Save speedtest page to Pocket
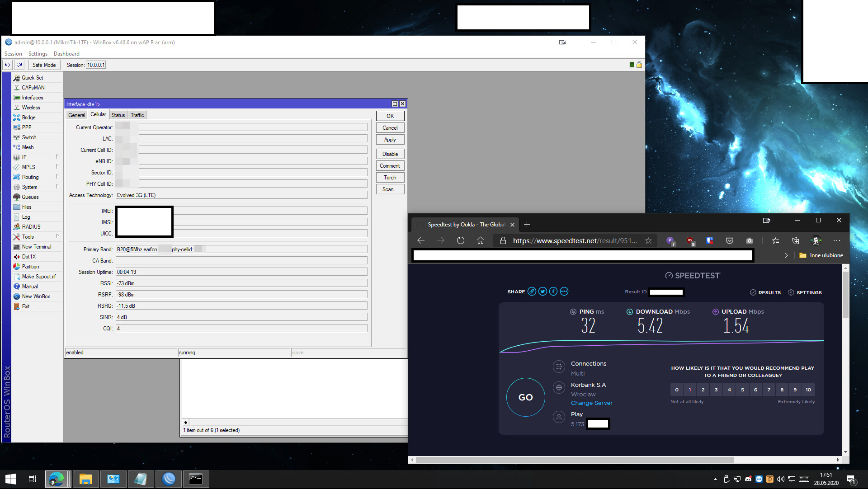This screenshot has height=489, width=868. pos(729,240)
